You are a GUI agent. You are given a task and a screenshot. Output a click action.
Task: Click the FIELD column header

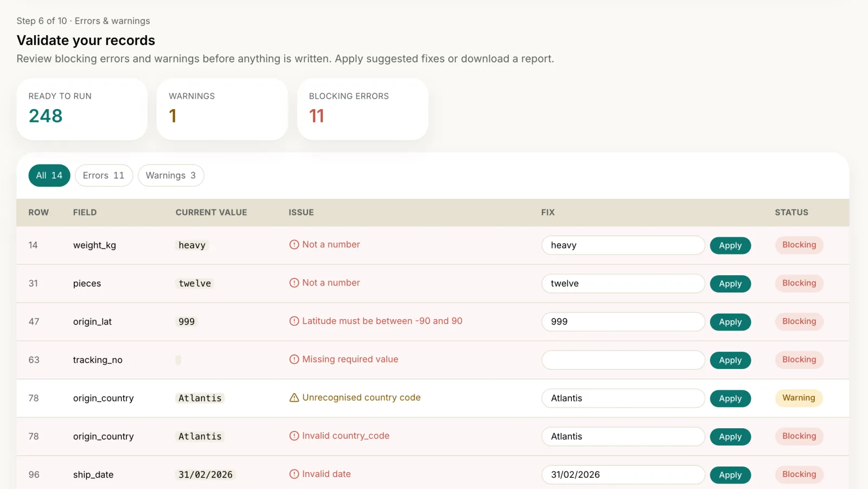pos(85,212)
